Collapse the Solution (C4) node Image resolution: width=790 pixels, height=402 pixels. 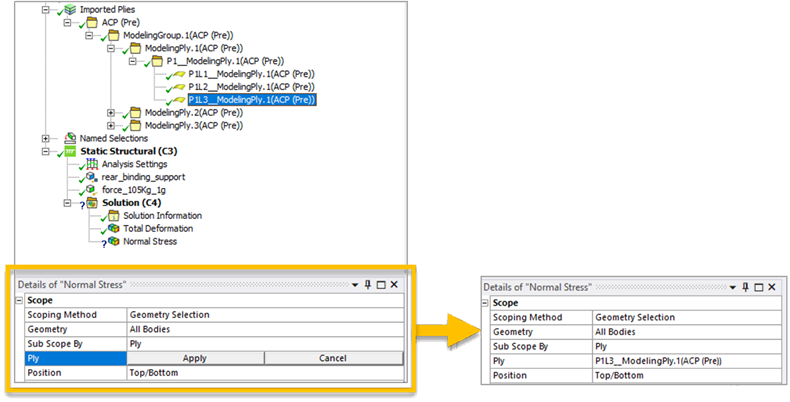(x=68, y=203)
